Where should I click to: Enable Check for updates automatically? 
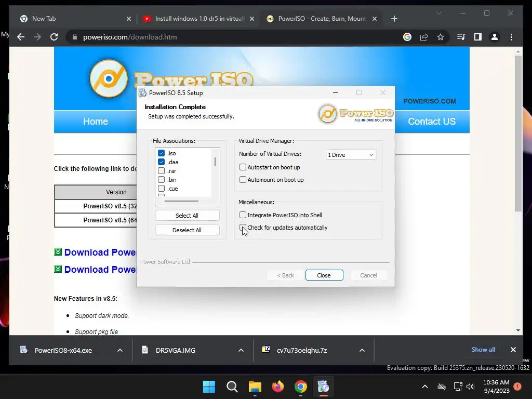click(243, 228)
